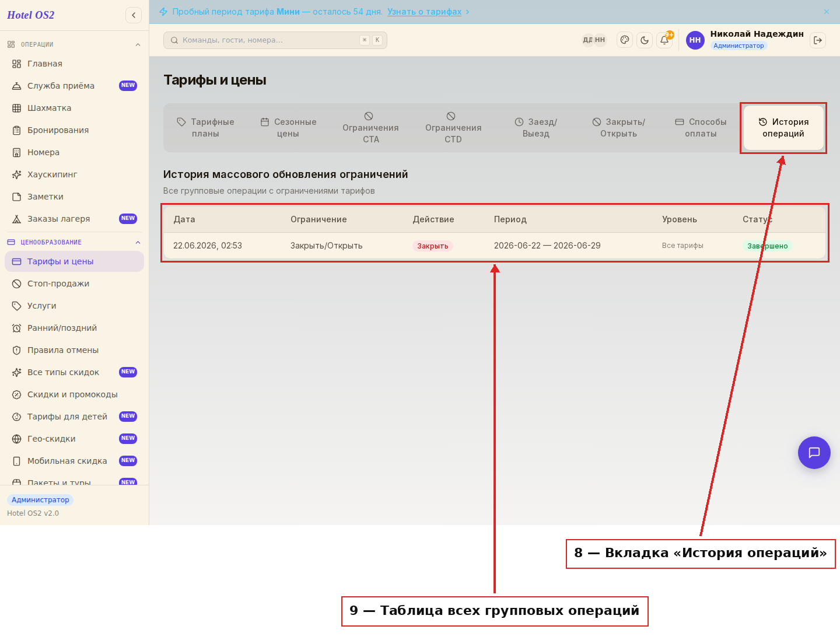840x640 pixels.
Task: Open the color theme palette icon
Action: click(625, 40)
